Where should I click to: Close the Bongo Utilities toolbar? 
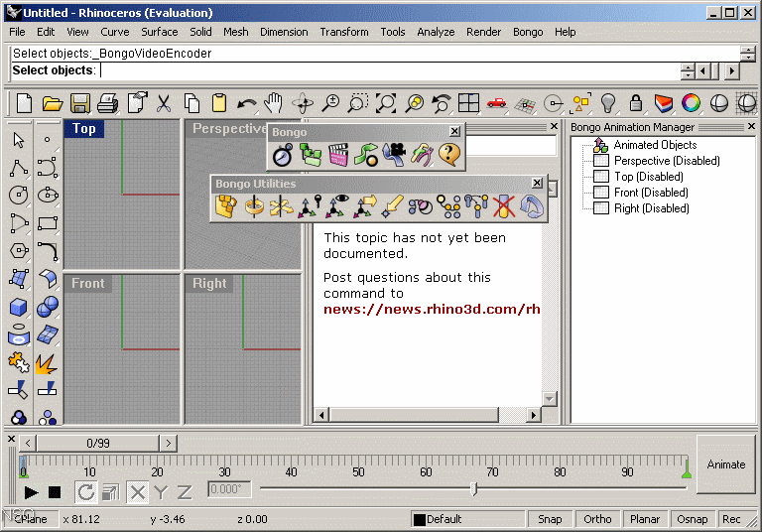[x=537, y=183]
